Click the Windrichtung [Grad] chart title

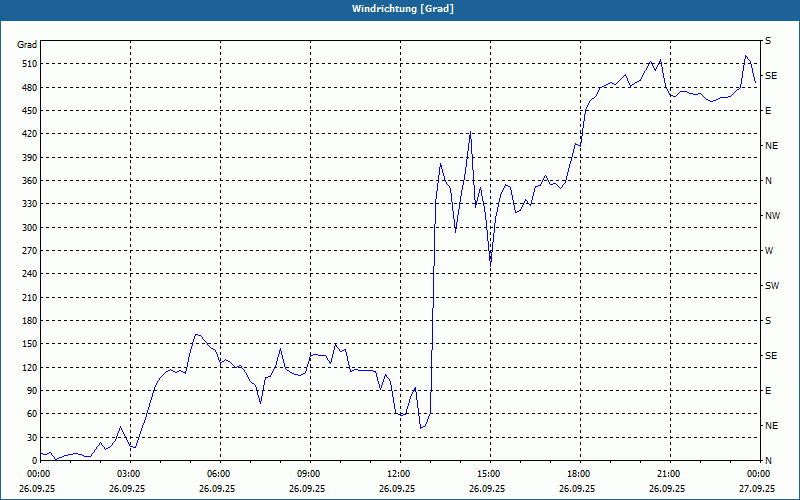(x=400, y=9)
